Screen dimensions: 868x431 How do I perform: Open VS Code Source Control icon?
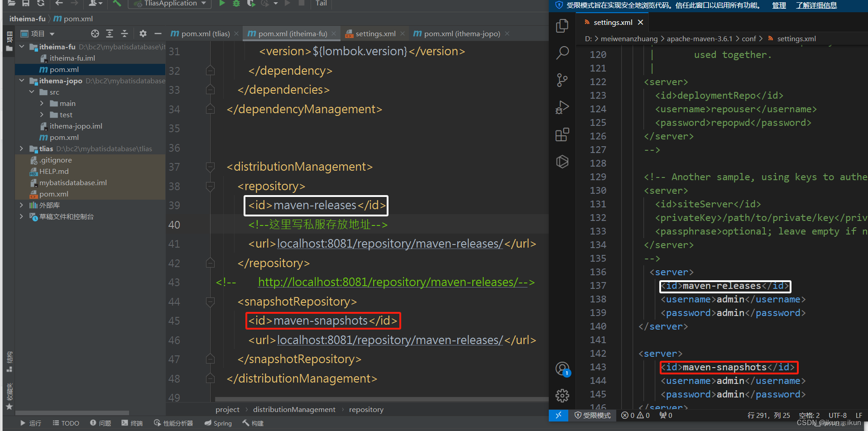tap(562, 80)
